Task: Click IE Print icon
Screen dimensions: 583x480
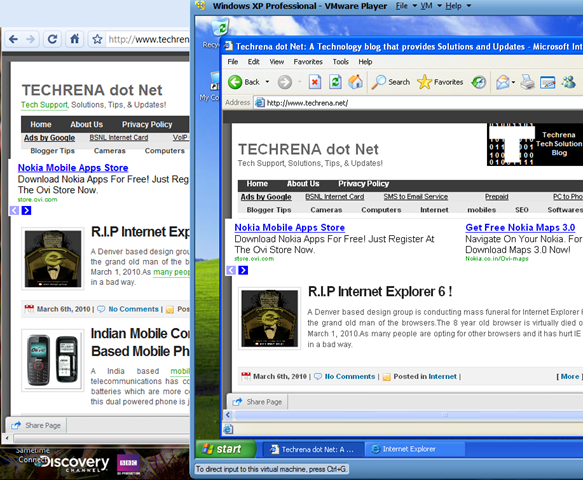Action: click(527, 82)
